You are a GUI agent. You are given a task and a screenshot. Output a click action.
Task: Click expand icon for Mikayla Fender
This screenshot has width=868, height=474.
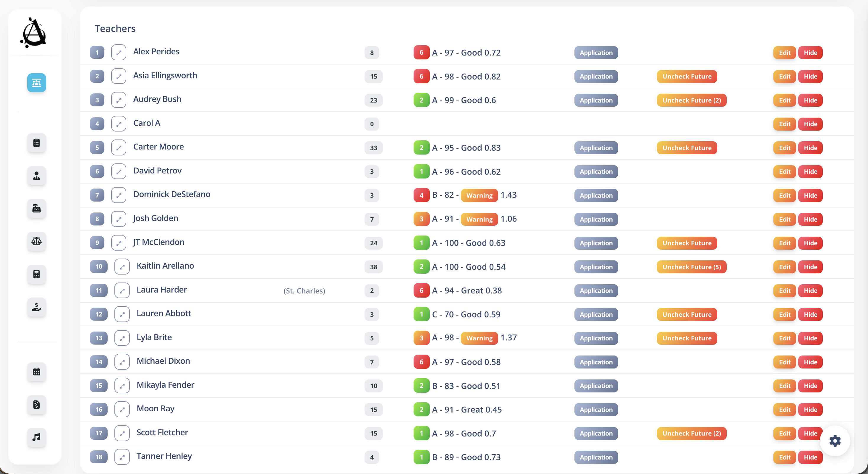122,386
